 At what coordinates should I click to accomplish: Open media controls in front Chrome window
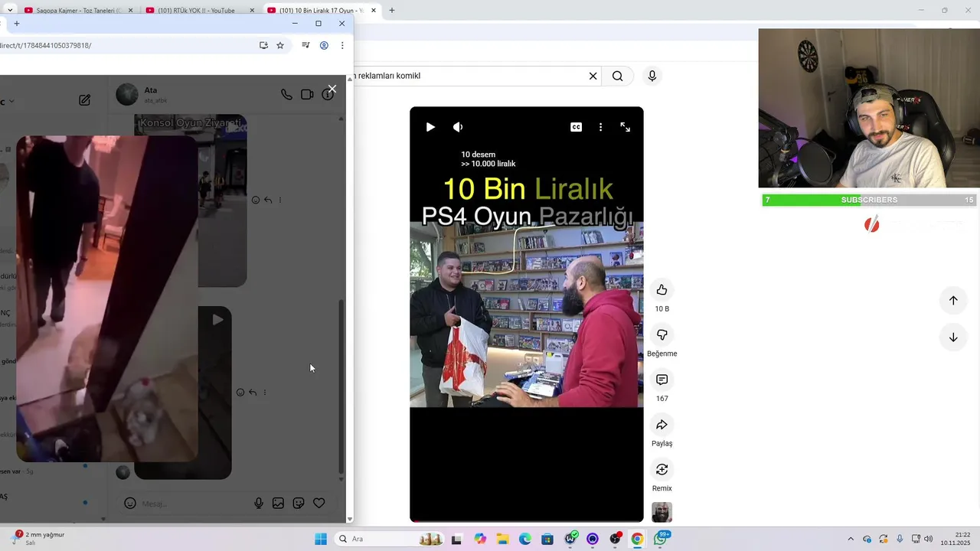305,45
